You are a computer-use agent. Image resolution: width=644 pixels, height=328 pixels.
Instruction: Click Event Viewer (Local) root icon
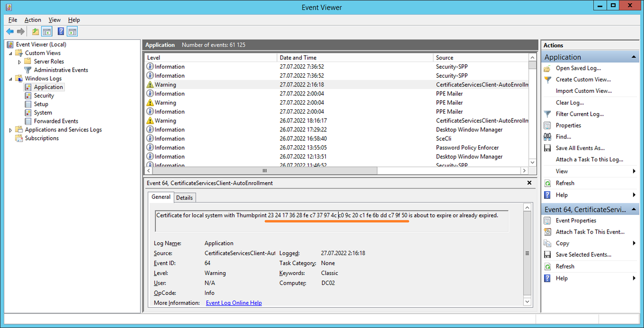click(10, 44)
